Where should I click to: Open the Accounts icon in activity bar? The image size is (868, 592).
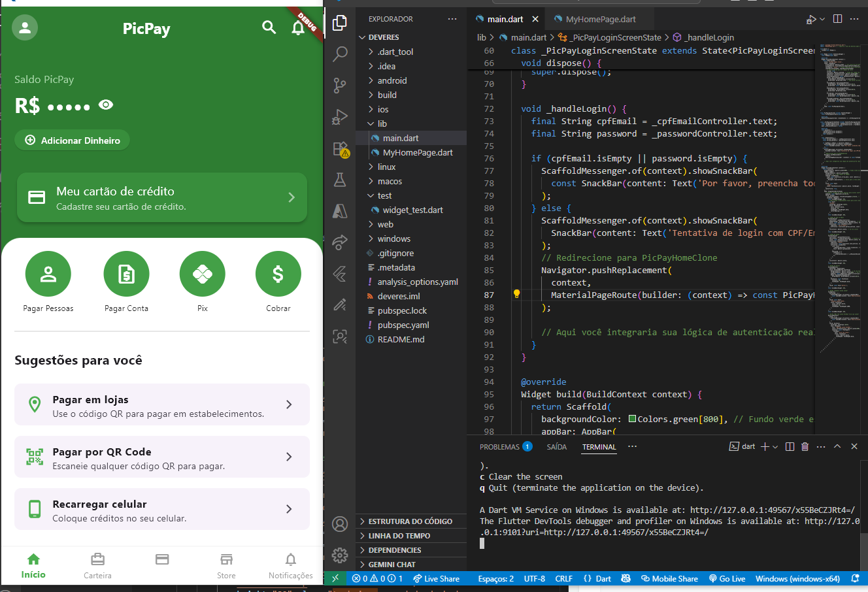[340, 523]
